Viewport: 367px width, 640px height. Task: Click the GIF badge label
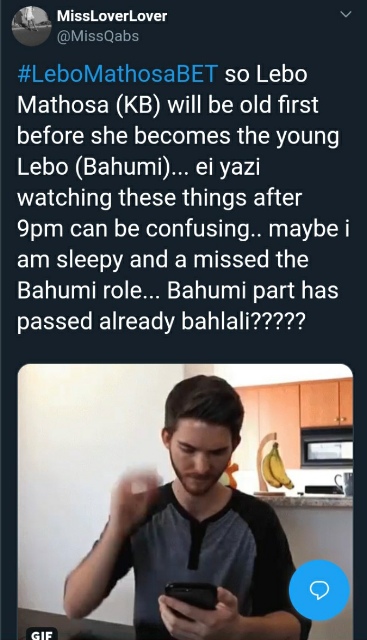[42, 635]
